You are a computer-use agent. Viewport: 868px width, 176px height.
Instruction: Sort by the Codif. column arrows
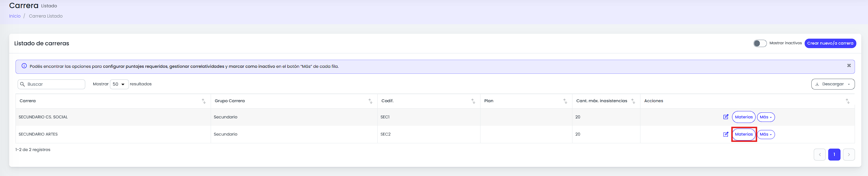point(473,101)
